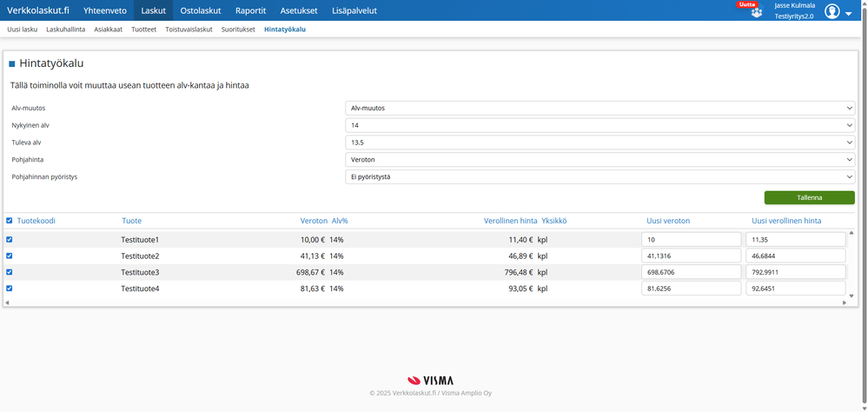This screenshot has width=868, height=412.
Task: Edit Testituote1 new taxed price 11,35
Action: 796,240
